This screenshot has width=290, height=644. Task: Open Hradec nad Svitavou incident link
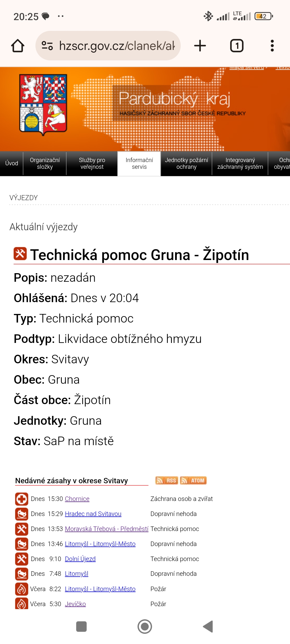coord(93,514)
